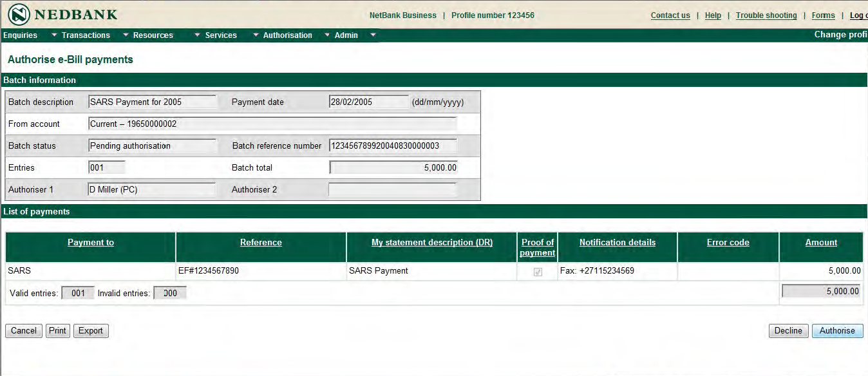The height and width of the screenshot is (376, 868).
Task: Expand the Services menu dropdown
Action: pyautogui.click(x=255, y=35)
